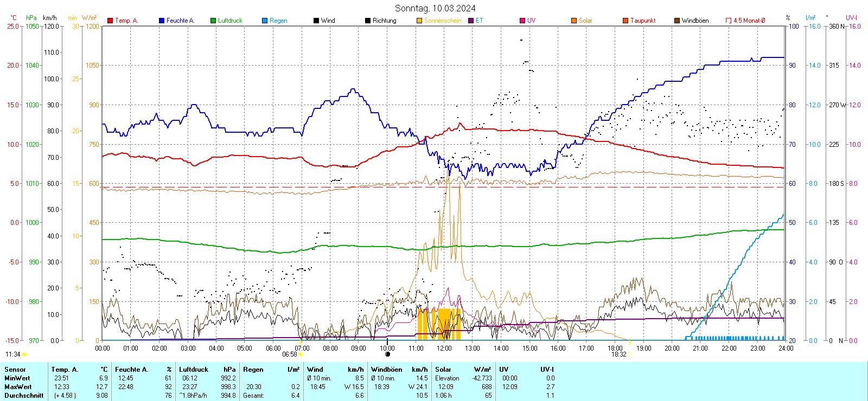This screenshot has height=401, width=868.
Task: Click the sun icon beside 11:34
Action: click(x=24, y=354)
